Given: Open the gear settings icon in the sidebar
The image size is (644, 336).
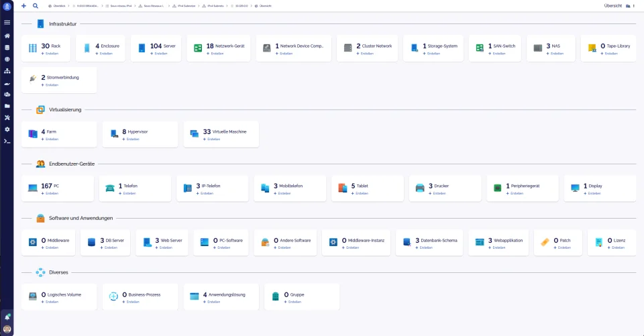Looking at the screenshot, I should coord(7,129).
